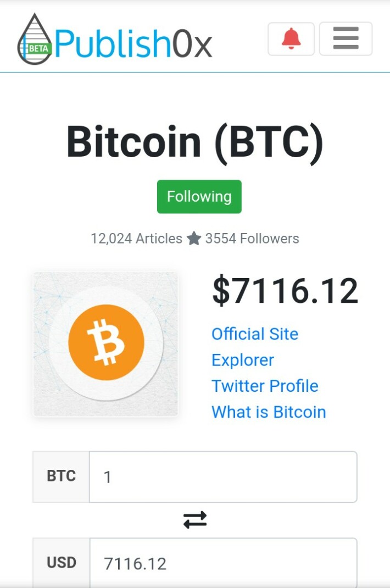The height and width of the screenshot is (588, 390).
Task: Open the notifications bell icon
Action: click(x=291, y=38)
